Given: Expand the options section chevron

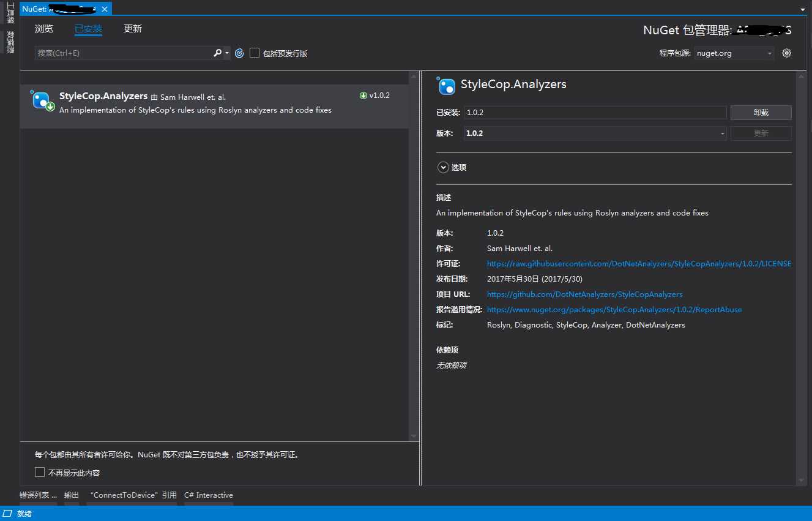Looking at the screenshot, I should pos(443,167).
